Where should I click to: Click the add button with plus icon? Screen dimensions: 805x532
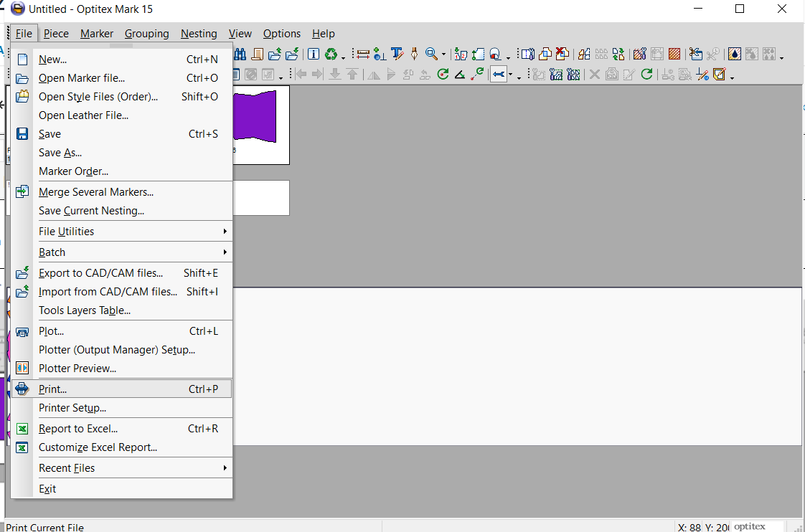380,54
